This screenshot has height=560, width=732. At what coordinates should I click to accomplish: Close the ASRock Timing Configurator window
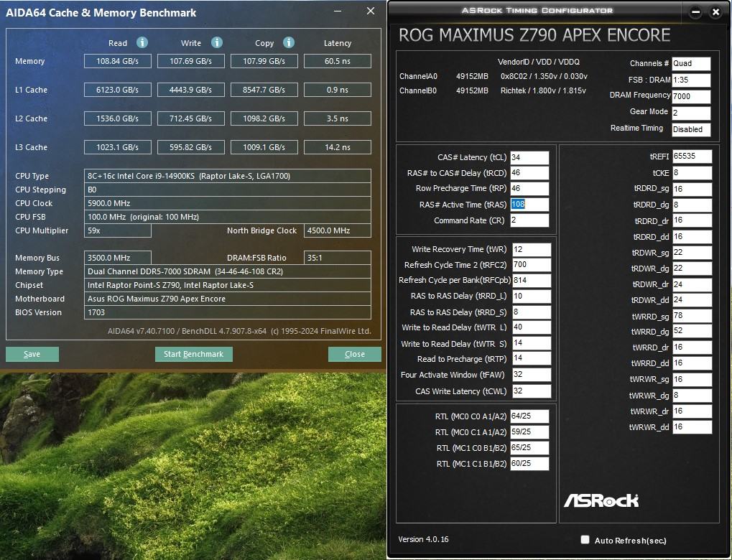(x=715, y=13)
